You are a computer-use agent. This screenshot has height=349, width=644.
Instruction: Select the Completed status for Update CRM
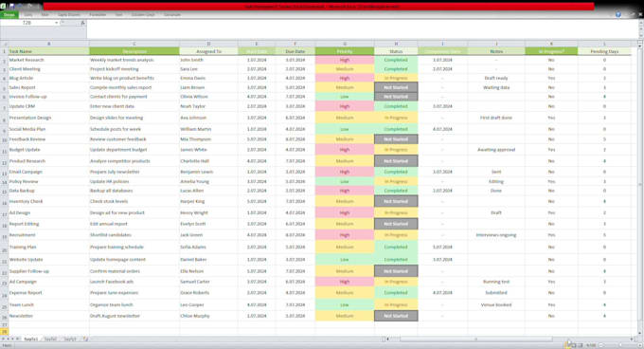tap(396, 106)
